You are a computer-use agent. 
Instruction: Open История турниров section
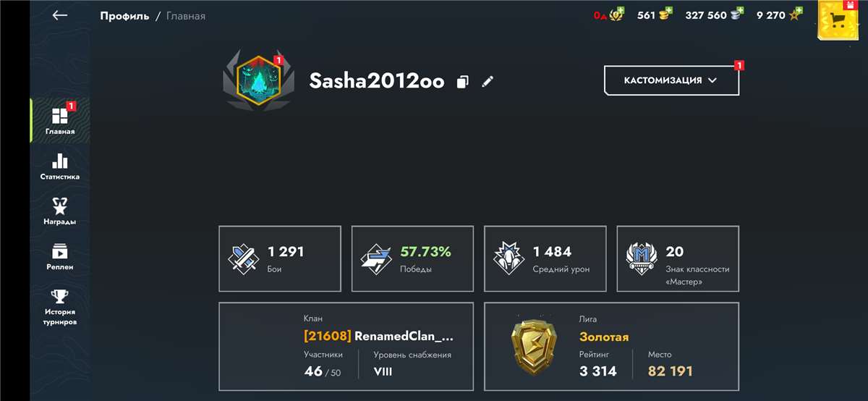point(60,307)
